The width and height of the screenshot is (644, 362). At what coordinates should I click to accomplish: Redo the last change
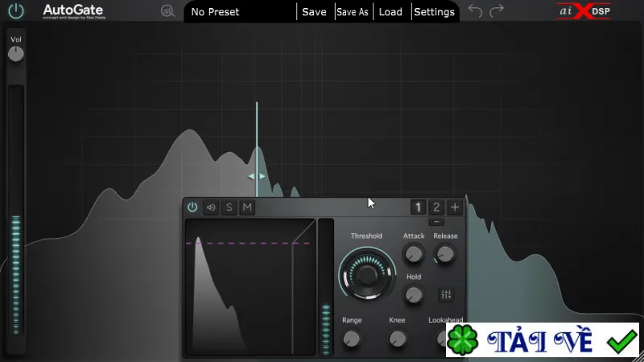(x=497, y=10)
